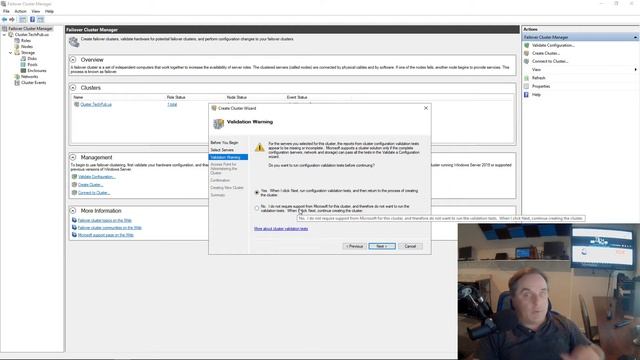Screen dimensions: 640x360
Task: Click the Next button in wizard
Action: click(382, 246)
